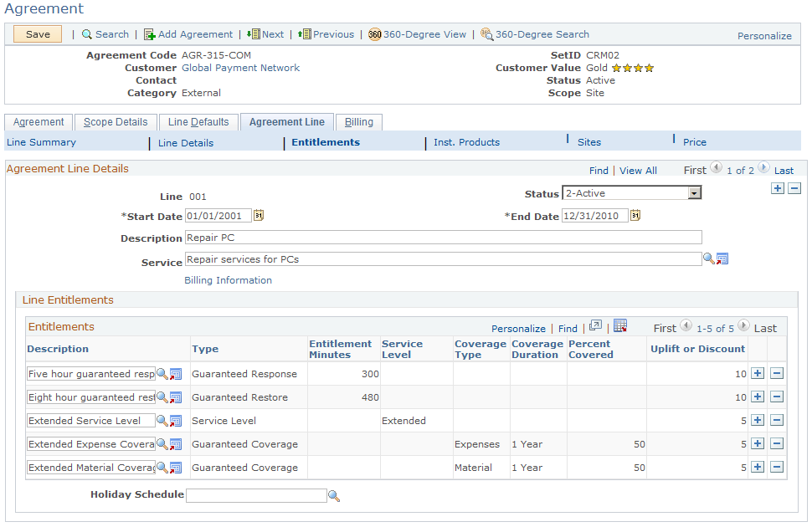The width and height of the screenshot is (812, 527).
Task: Open the Inst. Products sub-tab
Action: tap(466, 142)
